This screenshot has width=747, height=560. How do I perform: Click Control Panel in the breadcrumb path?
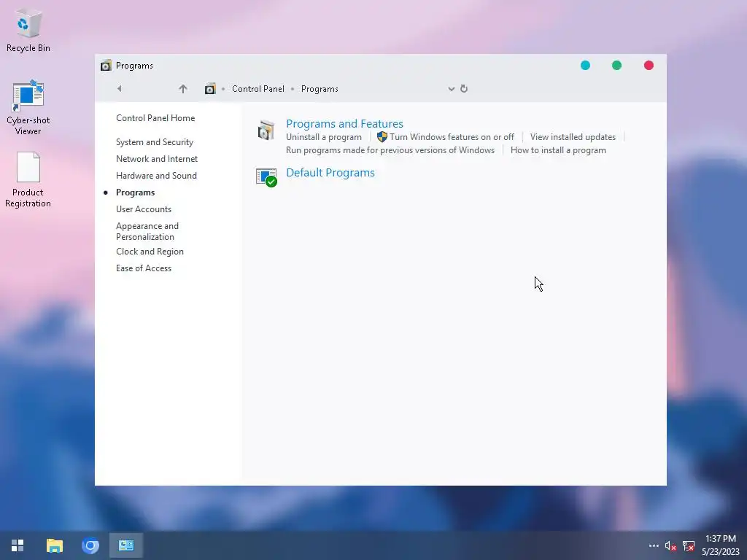[x=258, y=88]
